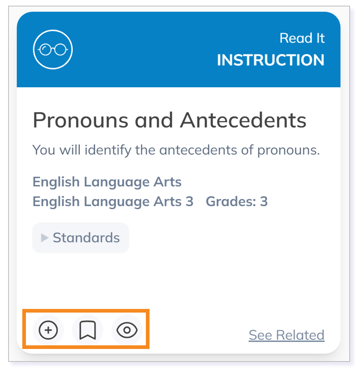Screen dimensions: 361x370
Task: Select the English Language Arts subject line
Action: pyautogui.click(x=107, y=182)
